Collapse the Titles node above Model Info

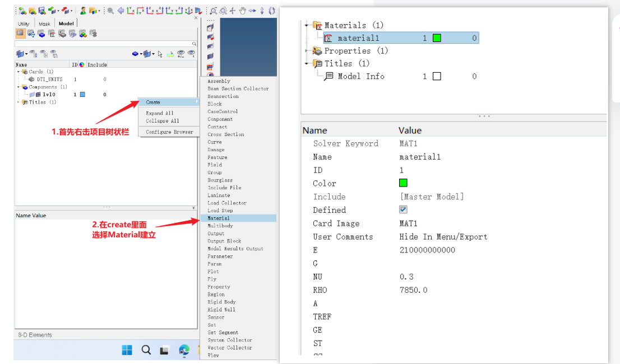[x=307, y=63]
